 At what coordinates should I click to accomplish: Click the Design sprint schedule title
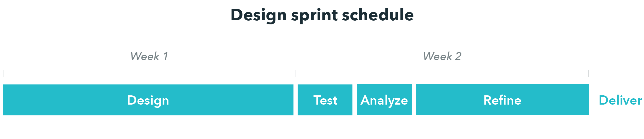pyautogui.click(x=322, y=15)
